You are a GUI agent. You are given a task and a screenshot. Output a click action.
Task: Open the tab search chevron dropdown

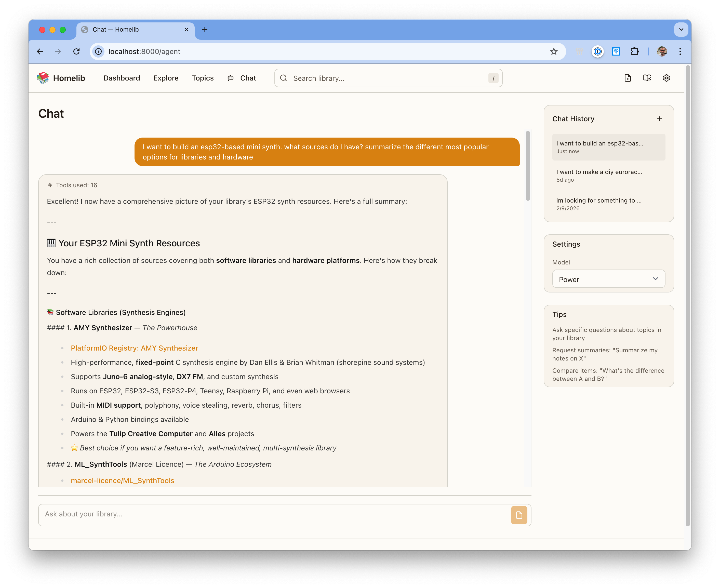pyautogui.click(x=681, y=30)
